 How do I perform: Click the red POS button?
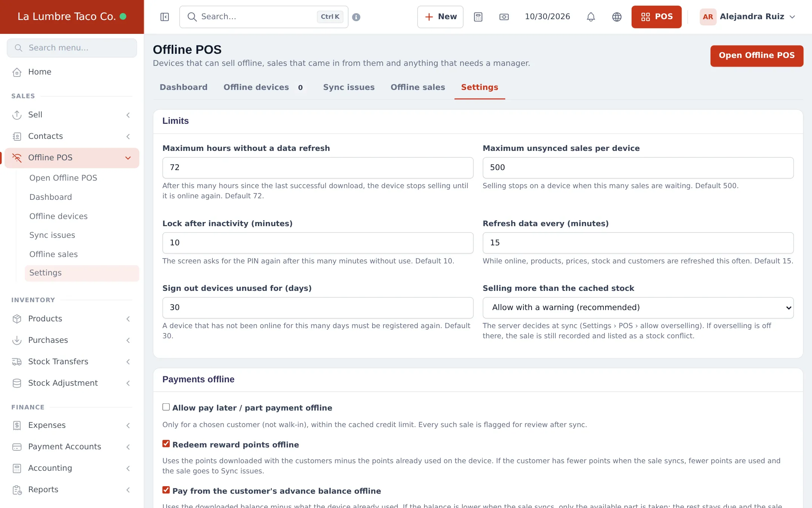(x=656, y=17)
